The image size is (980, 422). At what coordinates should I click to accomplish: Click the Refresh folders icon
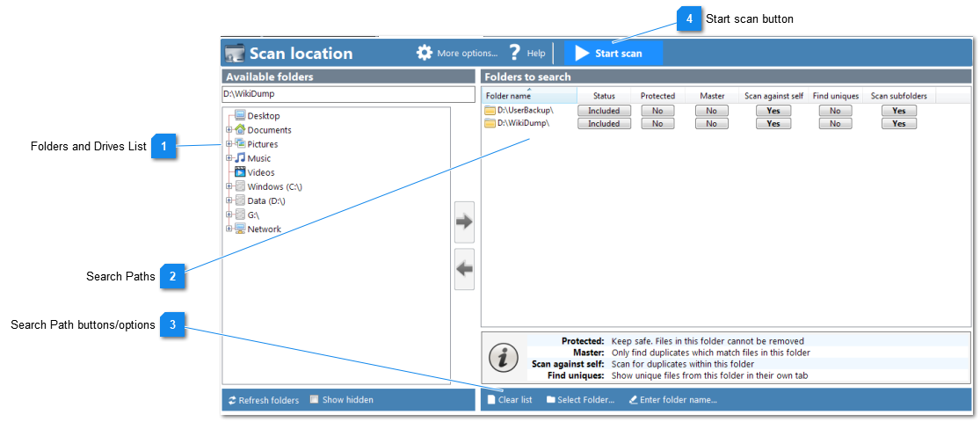pos(232,400)
